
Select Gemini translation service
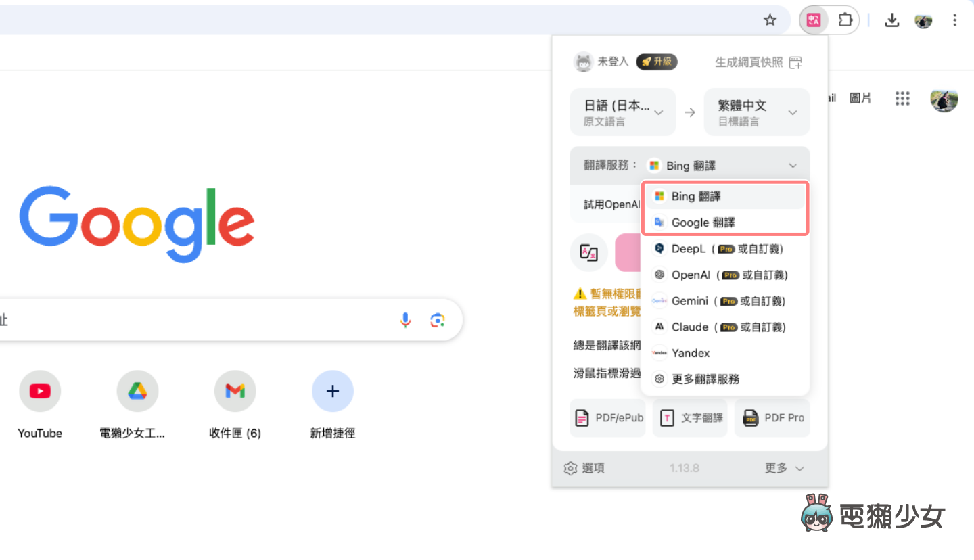[x=724, y=301]
